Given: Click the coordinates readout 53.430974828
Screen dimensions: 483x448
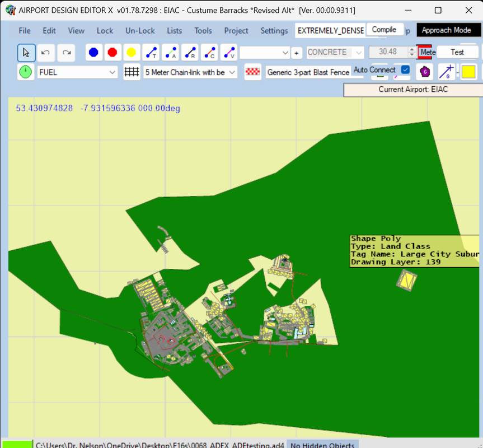Looking at the screenshot, I should click(44, 108).
